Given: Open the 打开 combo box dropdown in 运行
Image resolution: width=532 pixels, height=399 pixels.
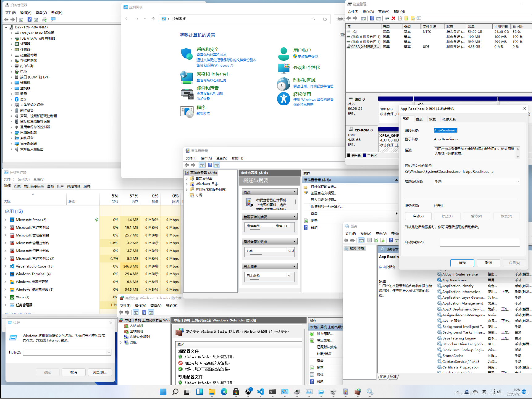Looking at the screenshot, I should coord(108,352).
